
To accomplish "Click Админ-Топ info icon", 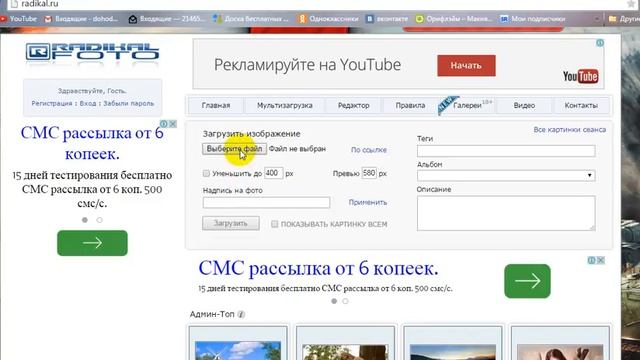I will 241,314.
